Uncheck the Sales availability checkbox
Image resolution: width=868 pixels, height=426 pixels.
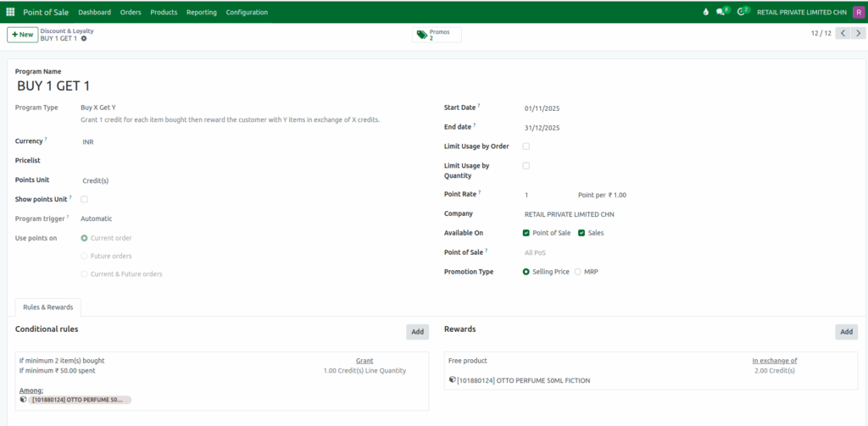pos(581,233)
